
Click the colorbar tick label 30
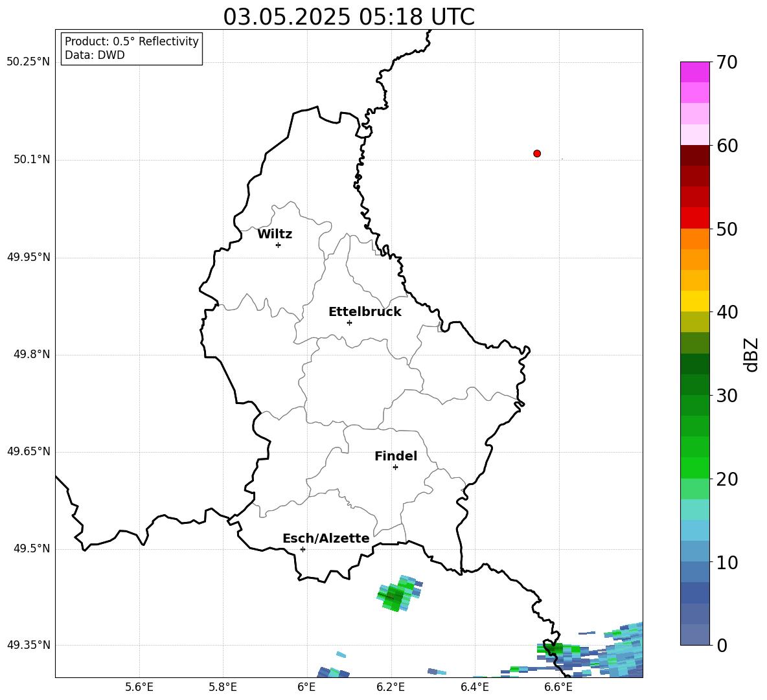click(726, 396)
